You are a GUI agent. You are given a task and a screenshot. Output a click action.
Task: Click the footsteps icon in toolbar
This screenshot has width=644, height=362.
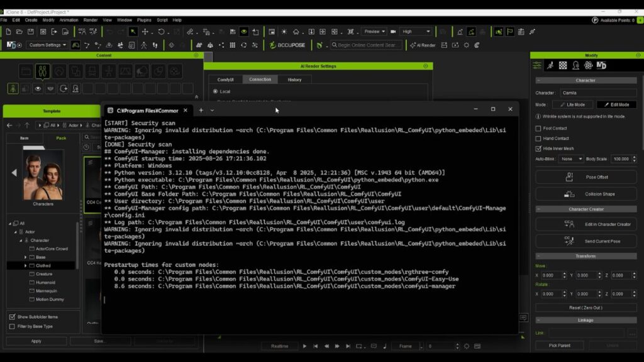(x=155, y=45)
